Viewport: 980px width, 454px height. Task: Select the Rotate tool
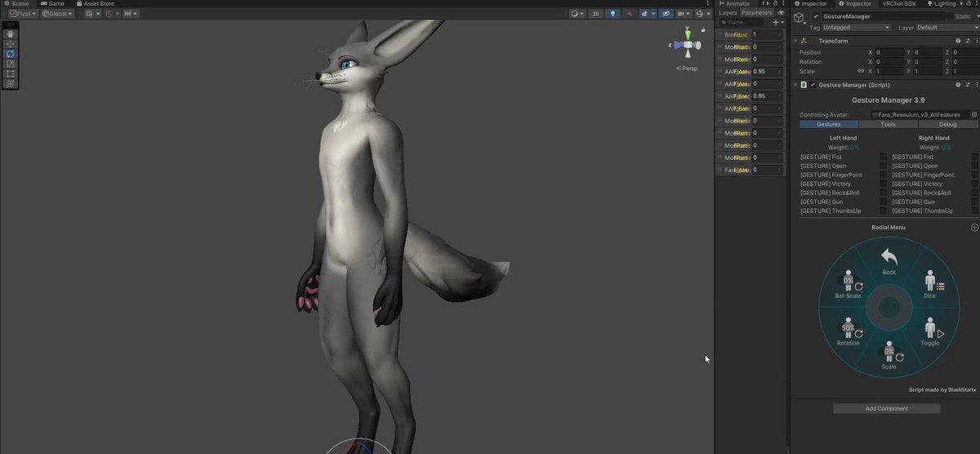click(x=11, y=54)
